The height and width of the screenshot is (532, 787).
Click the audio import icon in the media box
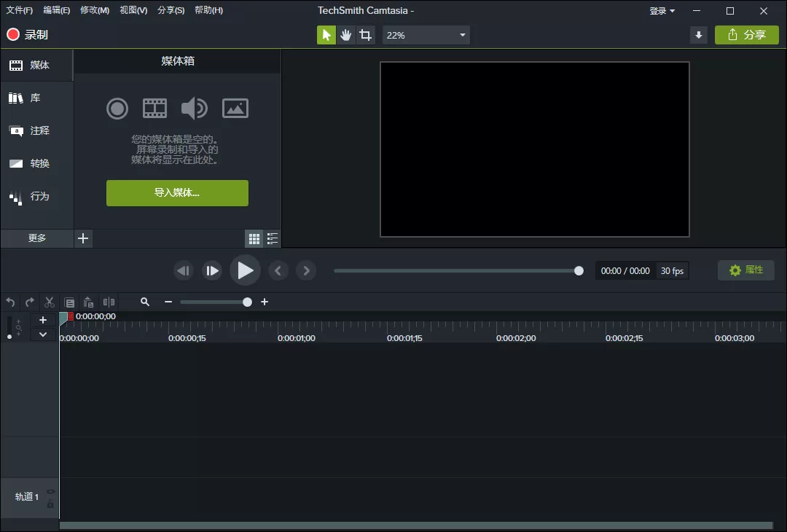(195, 108)
